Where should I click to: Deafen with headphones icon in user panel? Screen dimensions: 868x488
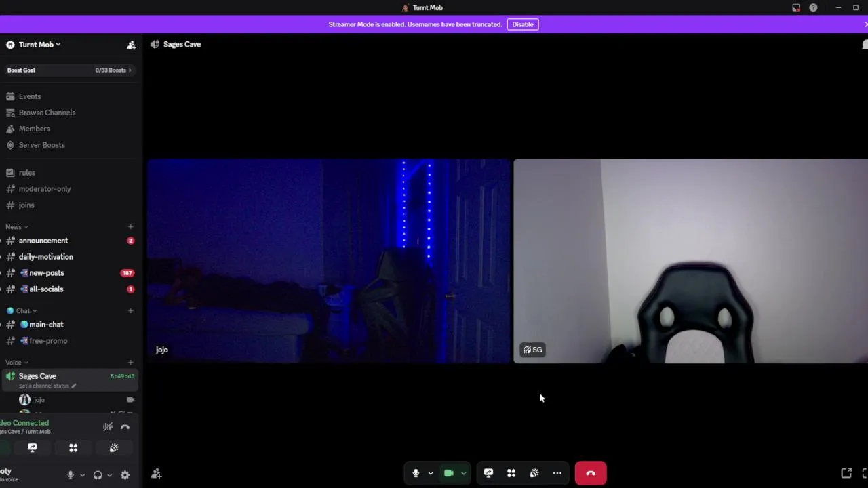point(98,475)
